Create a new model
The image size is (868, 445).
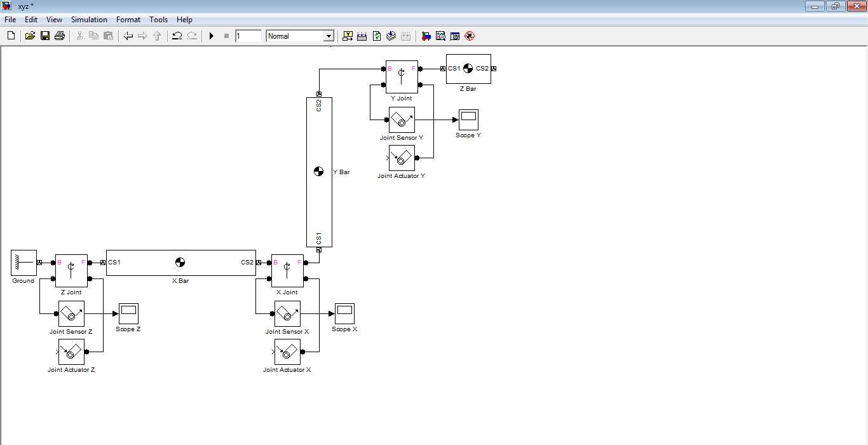coord(10,36)
